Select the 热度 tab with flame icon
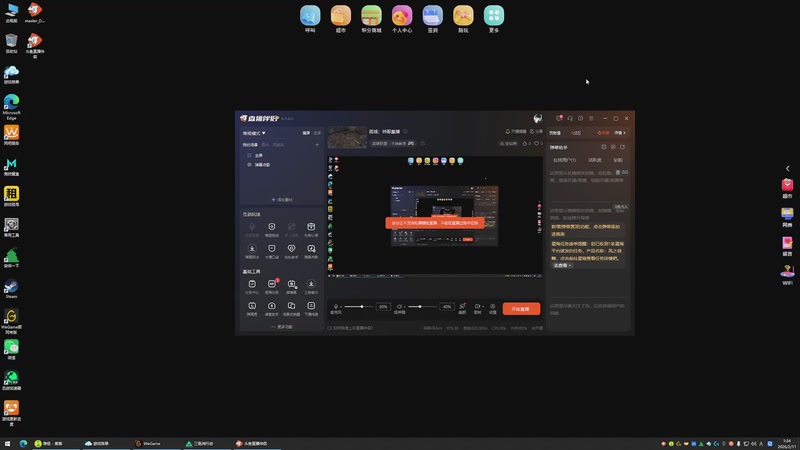Image resolution: width=800 pixels, height=450 pixels. click(x=603, y=133)
